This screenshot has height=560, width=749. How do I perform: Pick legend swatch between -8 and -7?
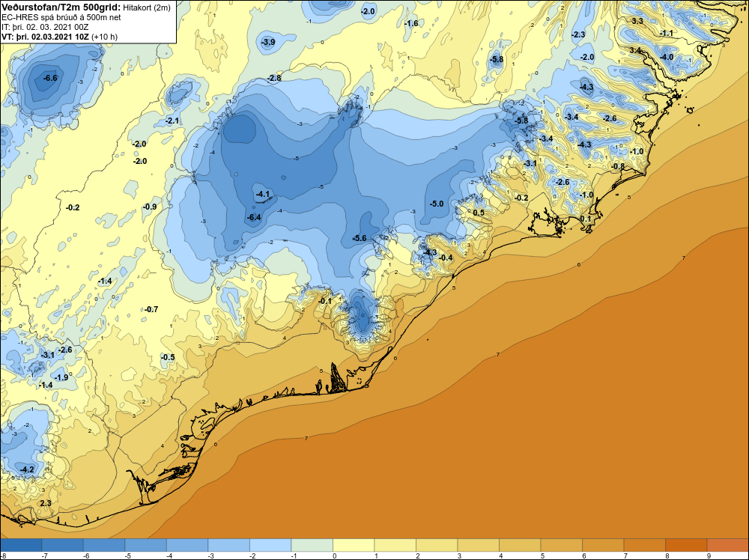21,545
